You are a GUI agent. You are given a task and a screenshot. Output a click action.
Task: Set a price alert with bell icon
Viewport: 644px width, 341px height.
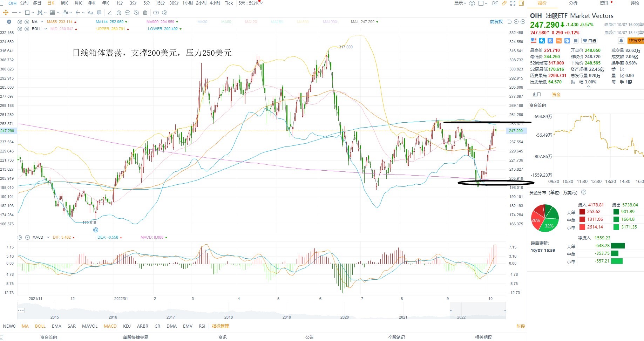click(x=621, y=41)
